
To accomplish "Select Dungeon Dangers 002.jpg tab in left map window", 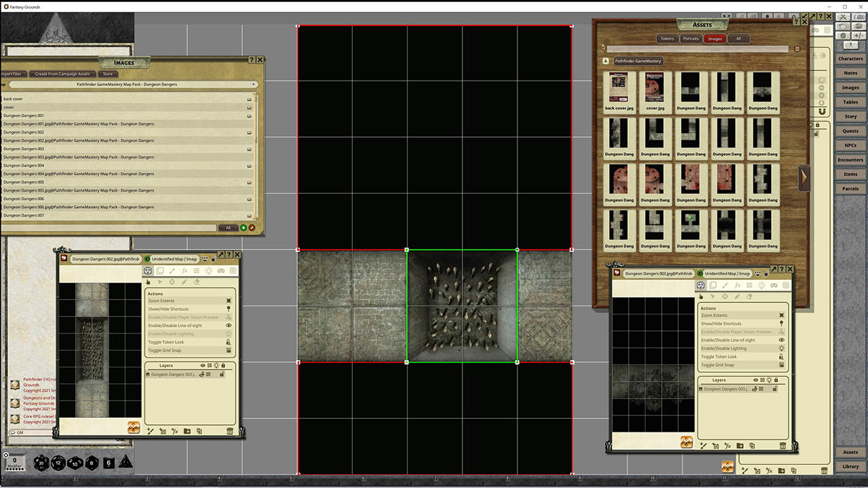I will [x=105, y=259].
